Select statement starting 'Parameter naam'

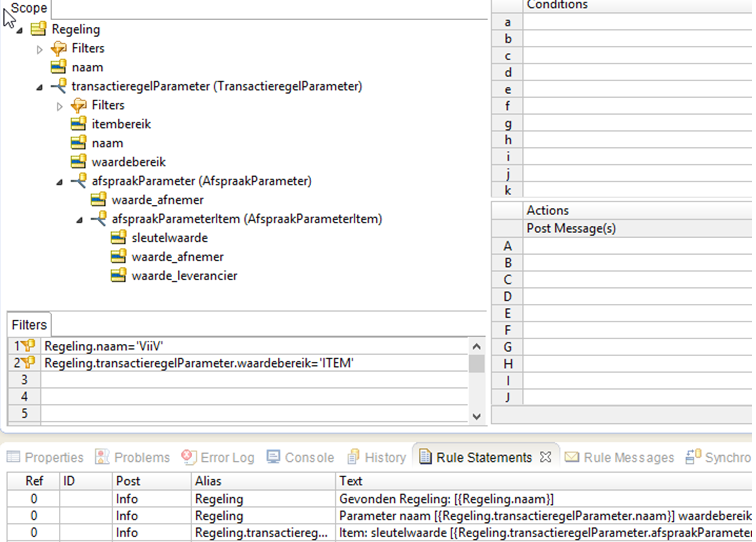[x=545, y=515]
